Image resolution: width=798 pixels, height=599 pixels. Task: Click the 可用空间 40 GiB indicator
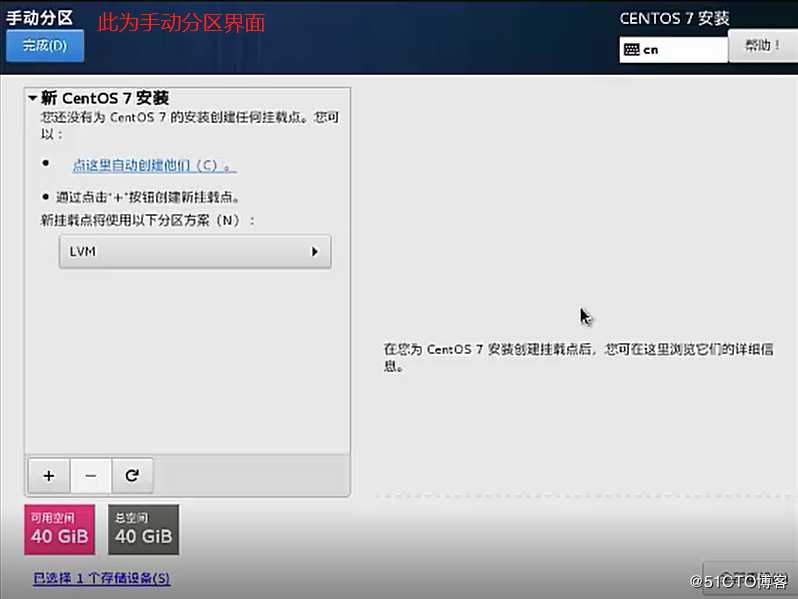point(60,529)
